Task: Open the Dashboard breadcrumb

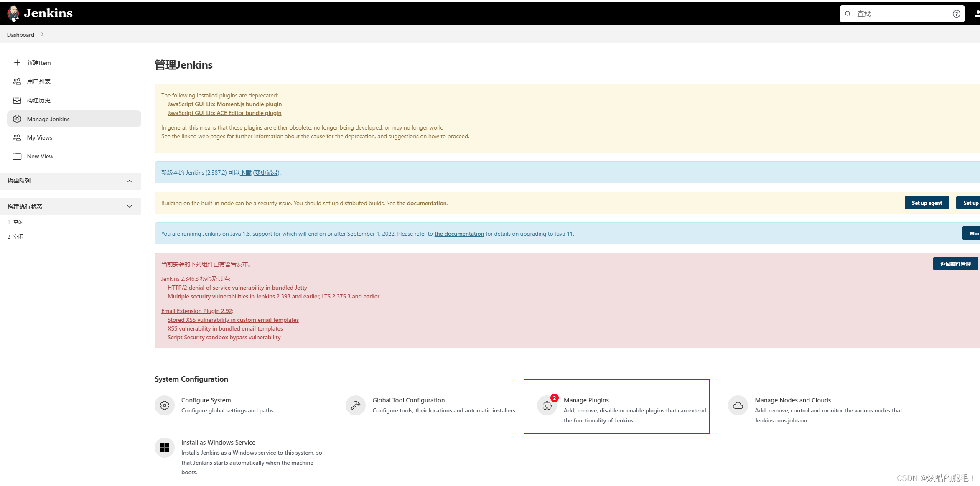Action: (x=20, y=35)
